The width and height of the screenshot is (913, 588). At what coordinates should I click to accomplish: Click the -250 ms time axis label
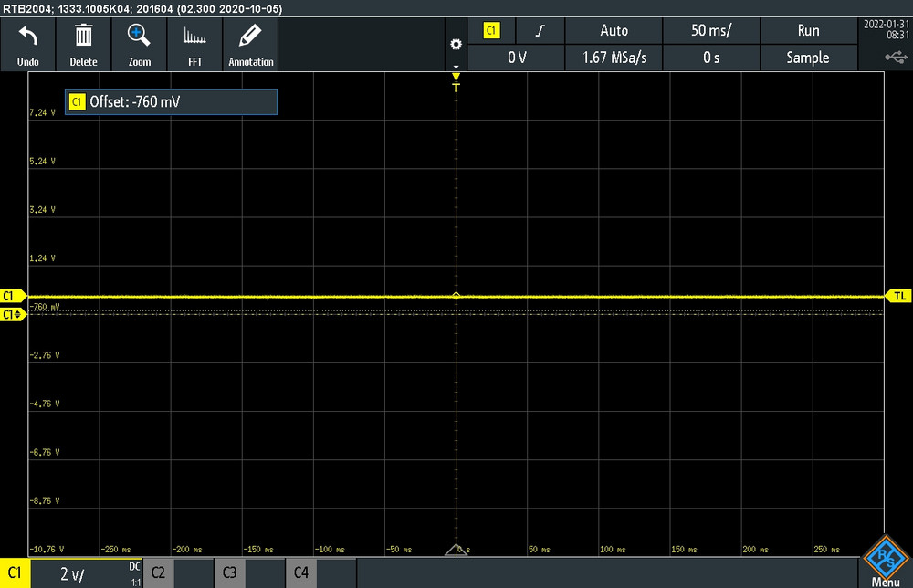click(116, 549)
